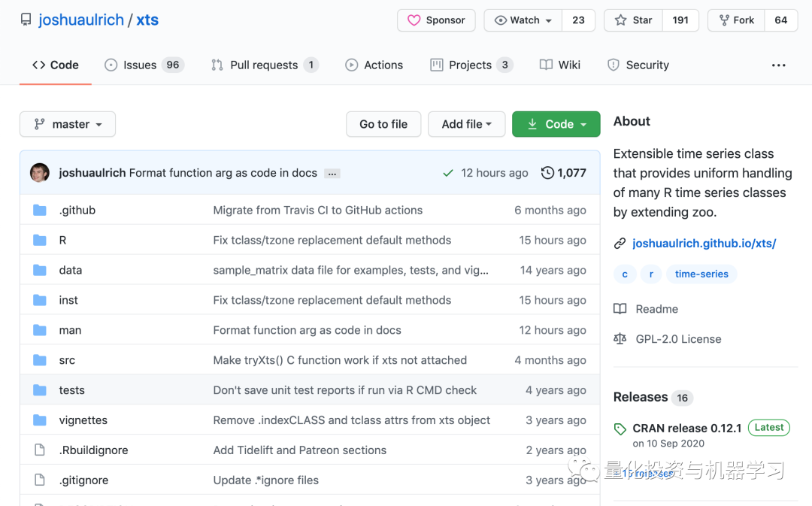The height and width of the screenshot is (506, 812).
Task: Open the joshuaulrich.github.io/xts/ link
Action: [x=704, y=244]
